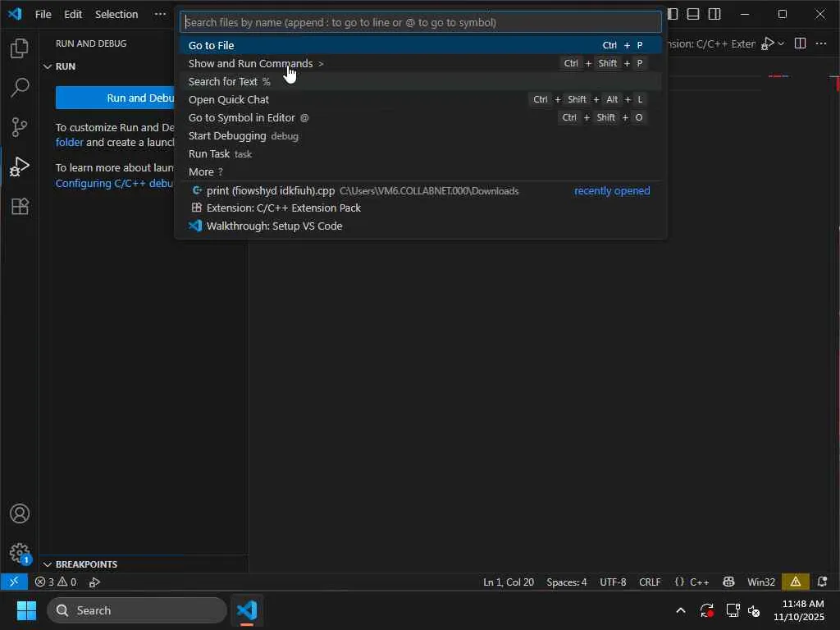Open editor More Actions ellipsis

820,43
